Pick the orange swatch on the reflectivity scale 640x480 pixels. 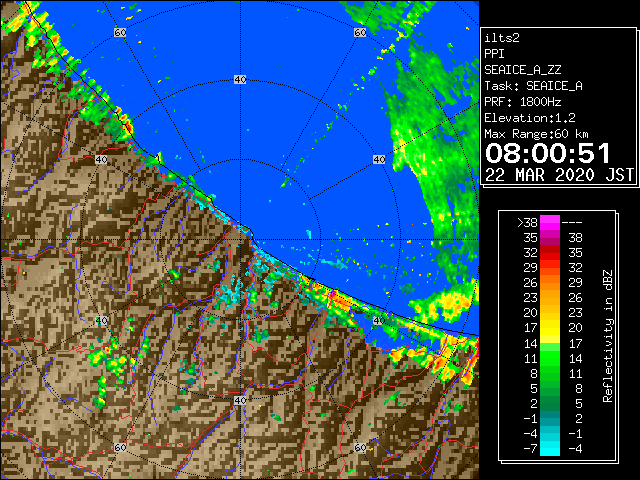pyautogui.click(x=550, y=283)
